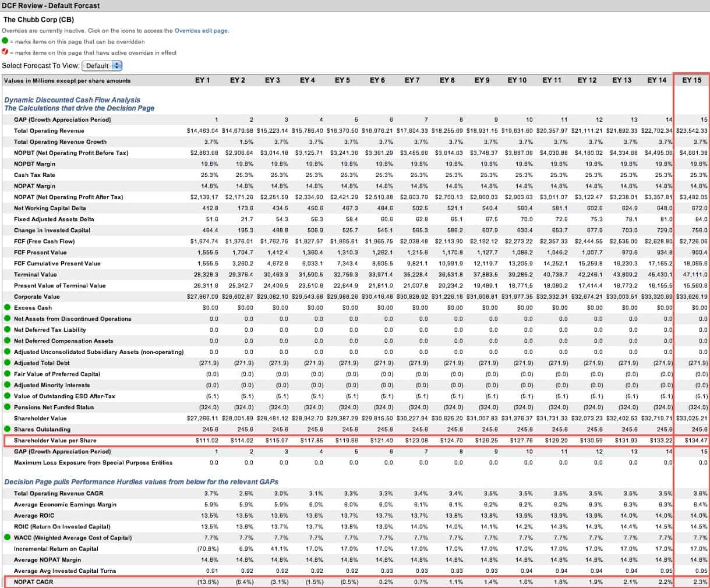Click the green icon beside Shares Outstanding
This screenshot has height=588, width=710.
point(7,429)
